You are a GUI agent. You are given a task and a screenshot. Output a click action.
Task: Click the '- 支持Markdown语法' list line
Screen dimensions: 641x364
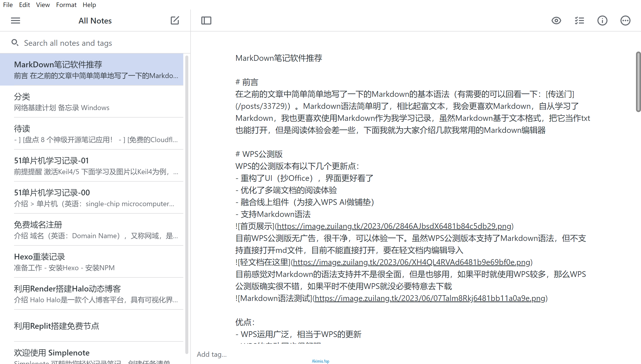(273, 214)
